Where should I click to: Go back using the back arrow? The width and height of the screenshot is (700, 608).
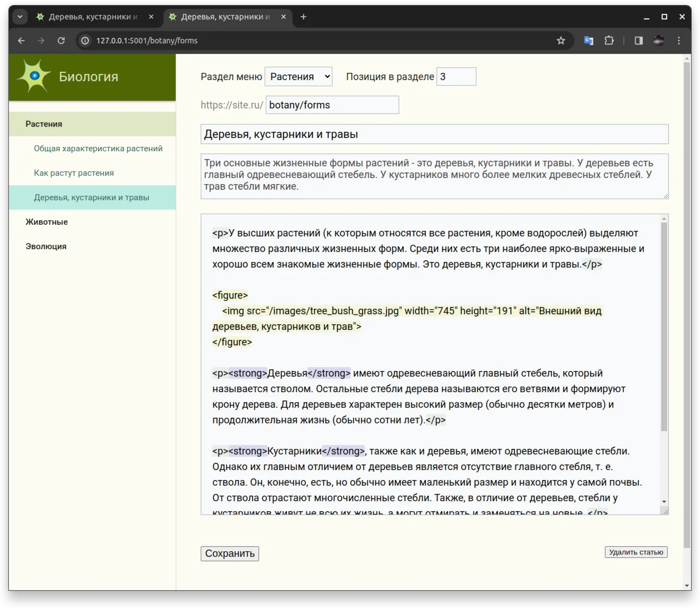tap(21, 41)
